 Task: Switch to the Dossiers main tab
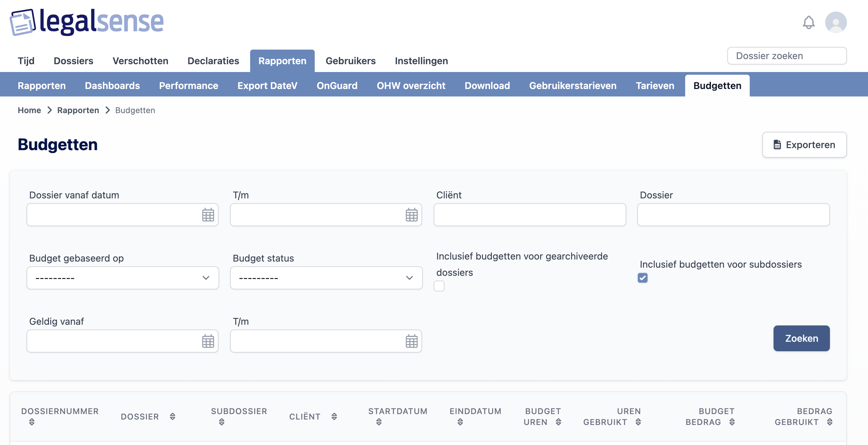(x=73, y=61)
